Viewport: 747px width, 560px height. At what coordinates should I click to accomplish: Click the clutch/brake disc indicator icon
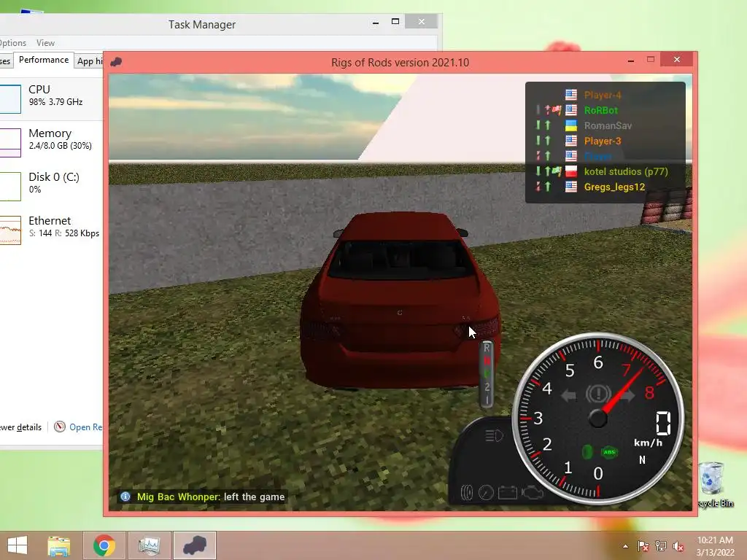(467, 492)
